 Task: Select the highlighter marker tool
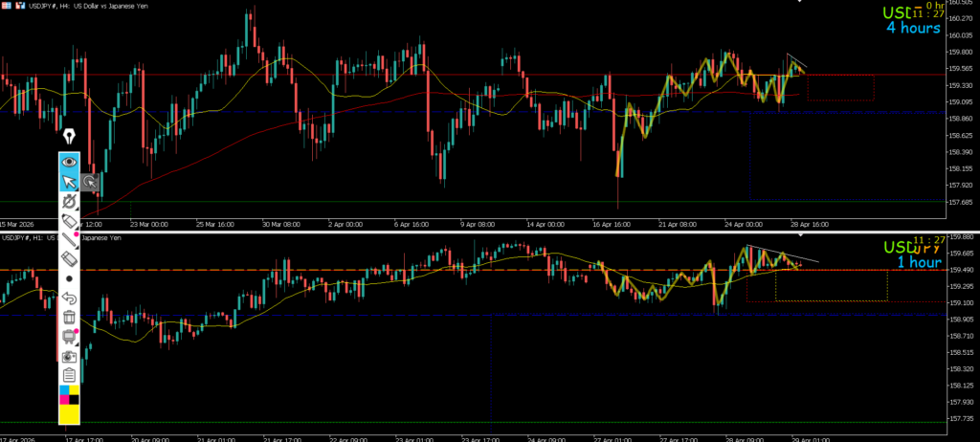click(x=69, y=221)
